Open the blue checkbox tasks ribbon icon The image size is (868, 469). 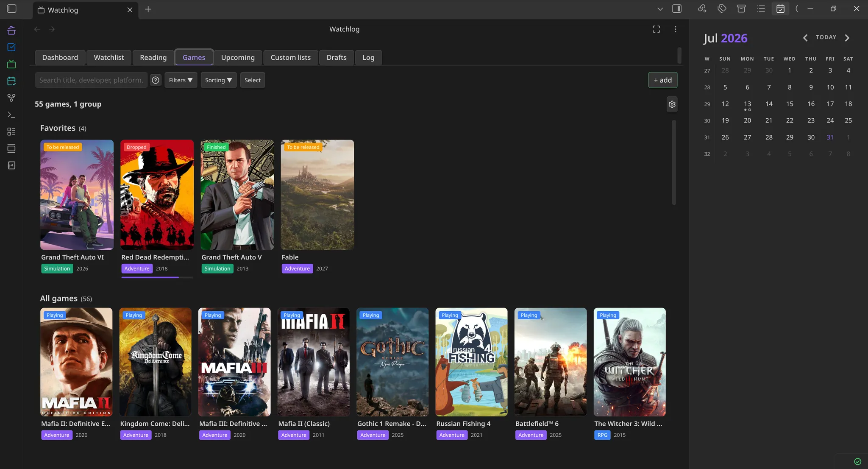click(11, 47)
